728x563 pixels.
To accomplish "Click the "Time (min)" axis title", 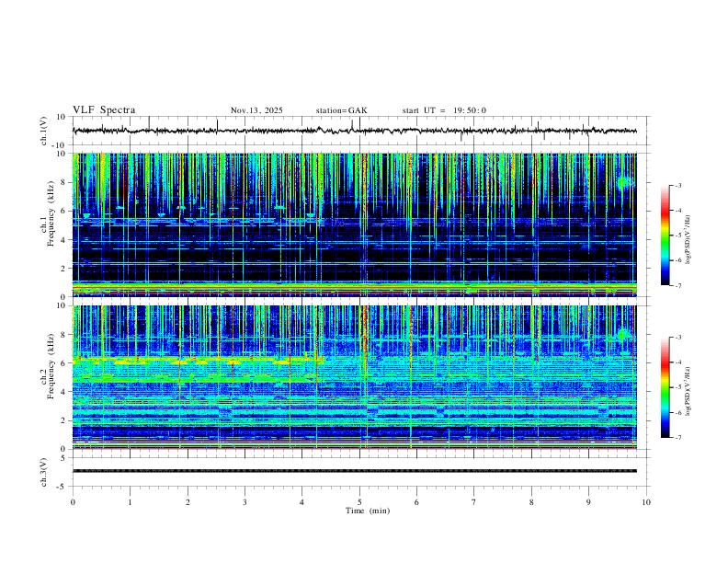I will (368, 511).
